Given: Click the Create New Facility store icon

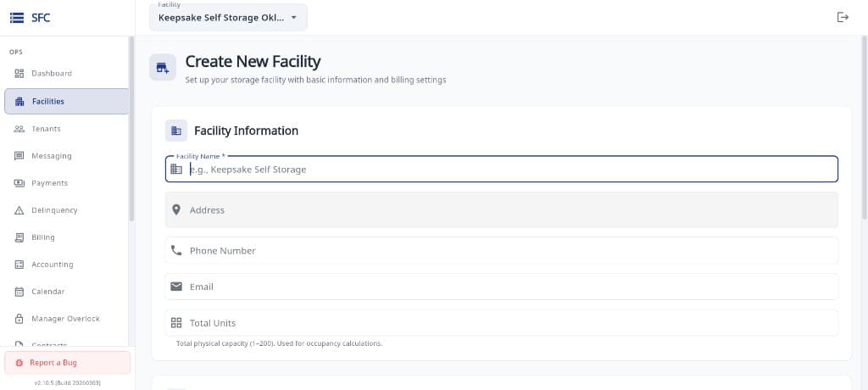Looking at the screenshot, I should tap(163, 68).
